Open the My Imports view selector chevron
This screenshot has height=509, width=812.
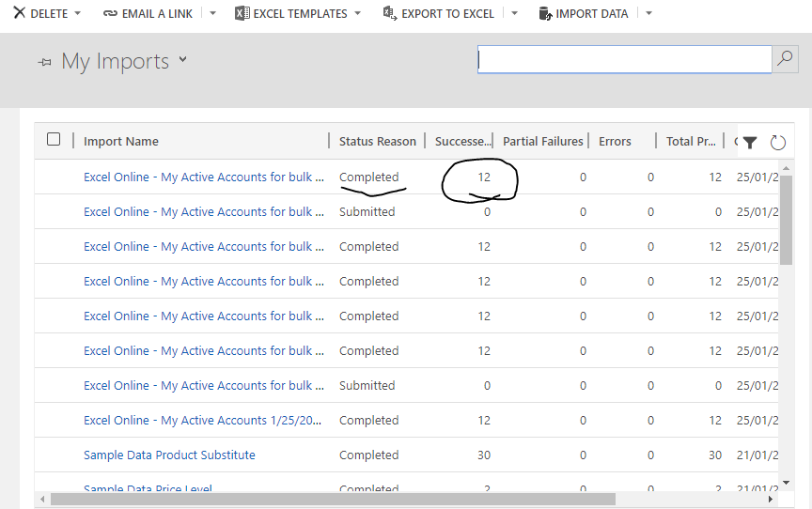pos(182,59)
